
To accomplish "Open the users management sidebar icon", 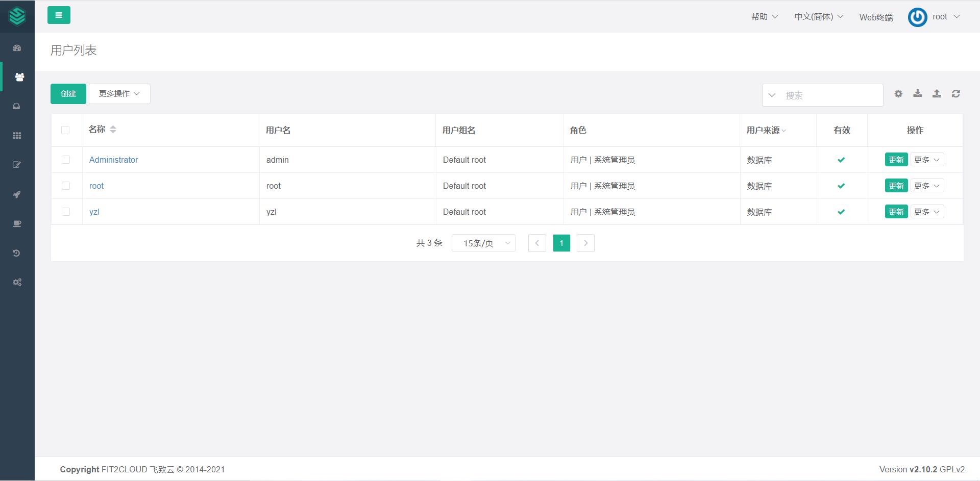I will [x=19, y=77].
